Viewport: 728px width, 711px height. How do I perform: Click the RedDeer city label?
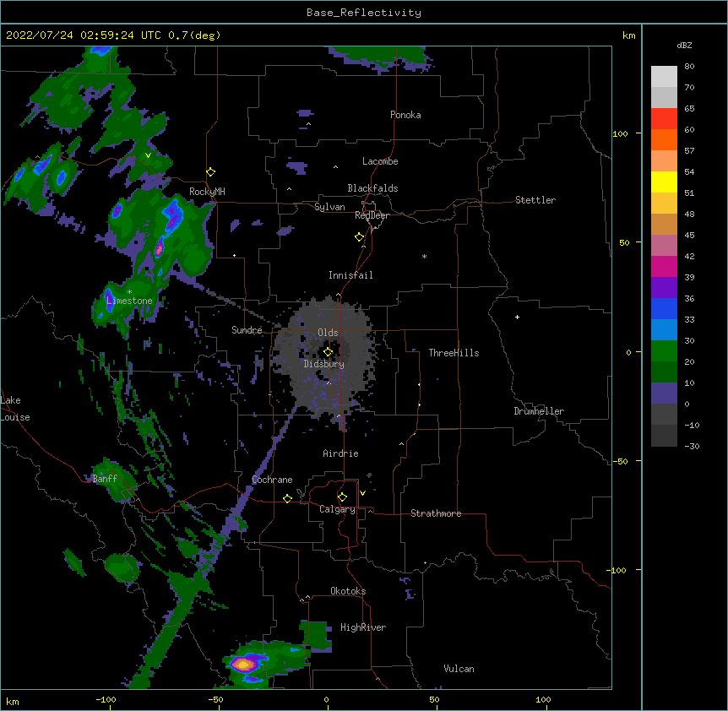(x=372, y=215)
